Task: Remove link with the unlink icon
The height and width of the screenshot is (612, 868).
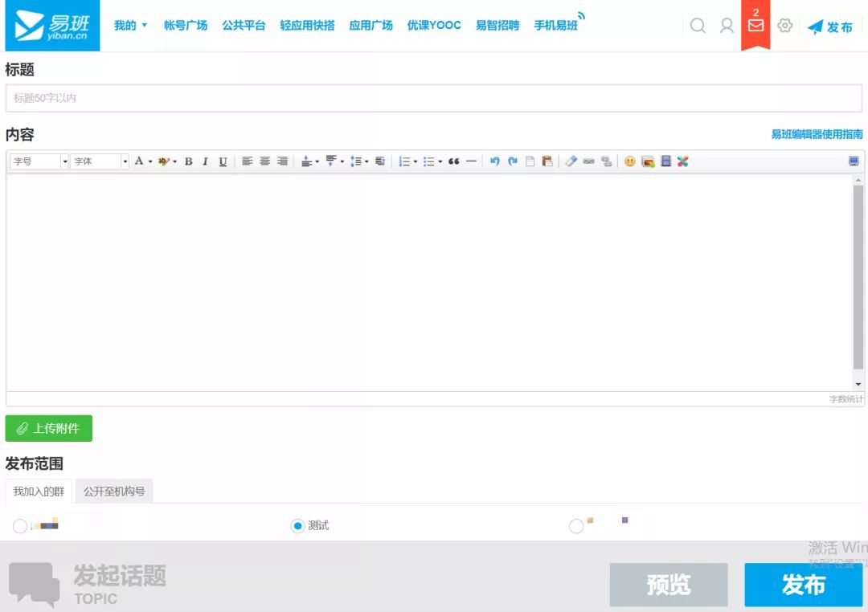Action: (x=607, y=161)
